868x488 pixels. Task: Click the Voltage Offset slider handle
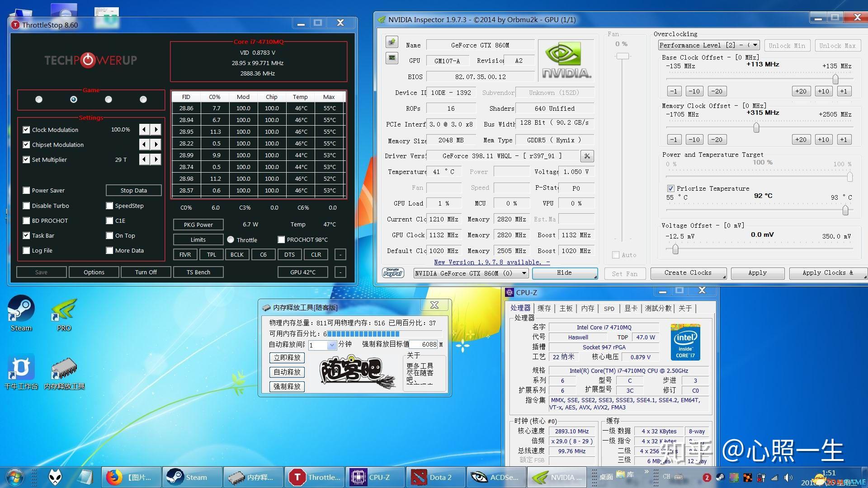click(675, 249)
